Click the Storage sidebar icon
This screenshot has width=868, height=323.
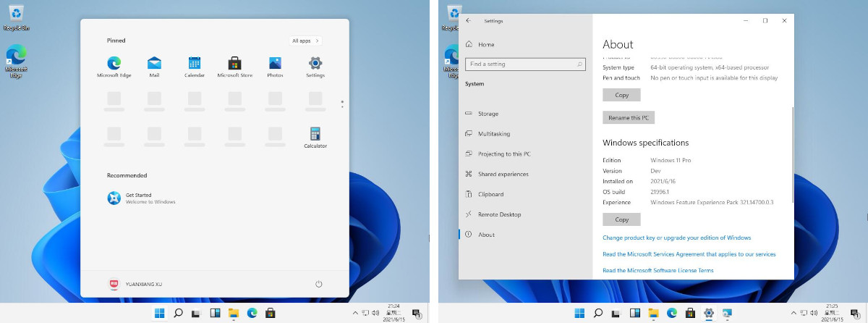pos(469,114)
